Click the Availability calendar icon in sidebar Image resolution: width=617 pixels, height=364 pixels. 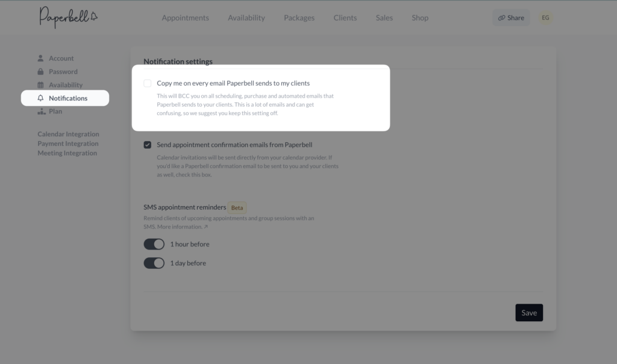41,85
